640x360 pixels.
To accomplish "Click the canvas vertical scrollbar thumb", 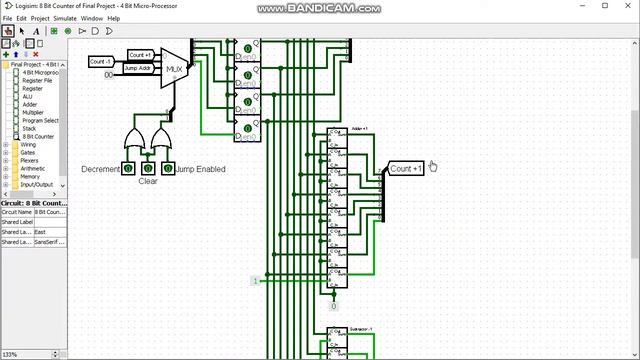I will pos(635,184).
